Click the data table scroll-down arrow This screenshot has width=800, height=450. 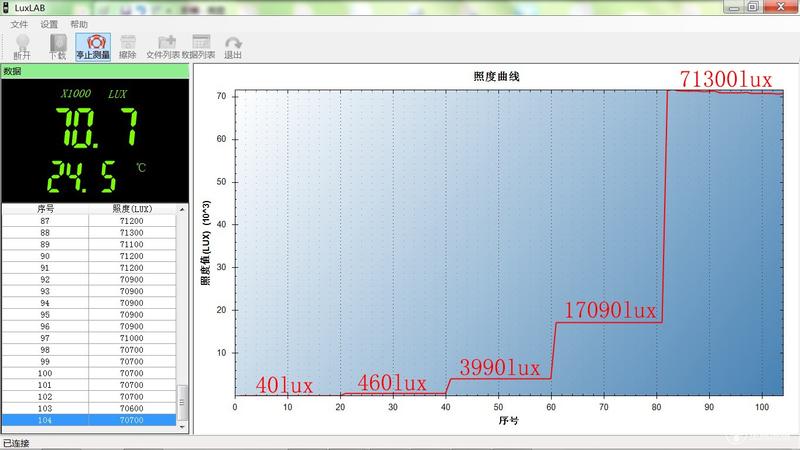[x=182, y=427]
